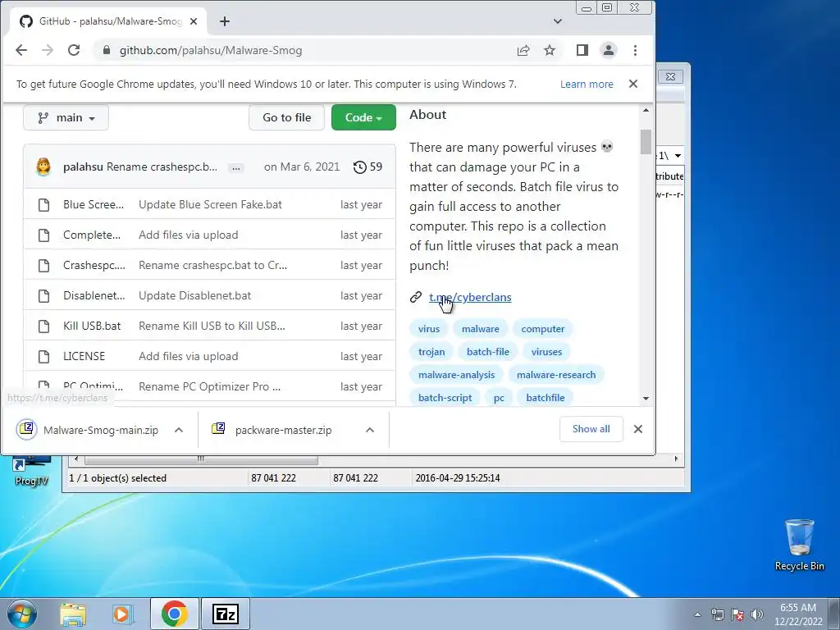Select the trojan topic tag

(431, 352)
